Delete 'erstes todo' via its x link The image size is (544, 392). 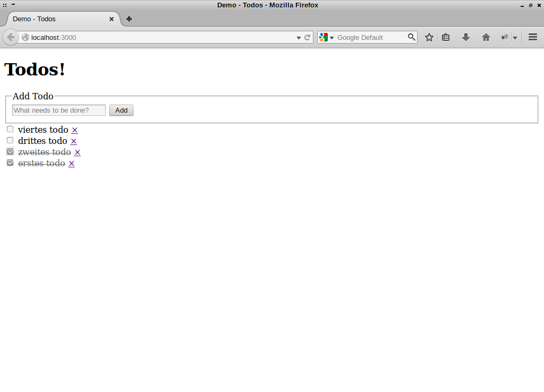[72, 164]
